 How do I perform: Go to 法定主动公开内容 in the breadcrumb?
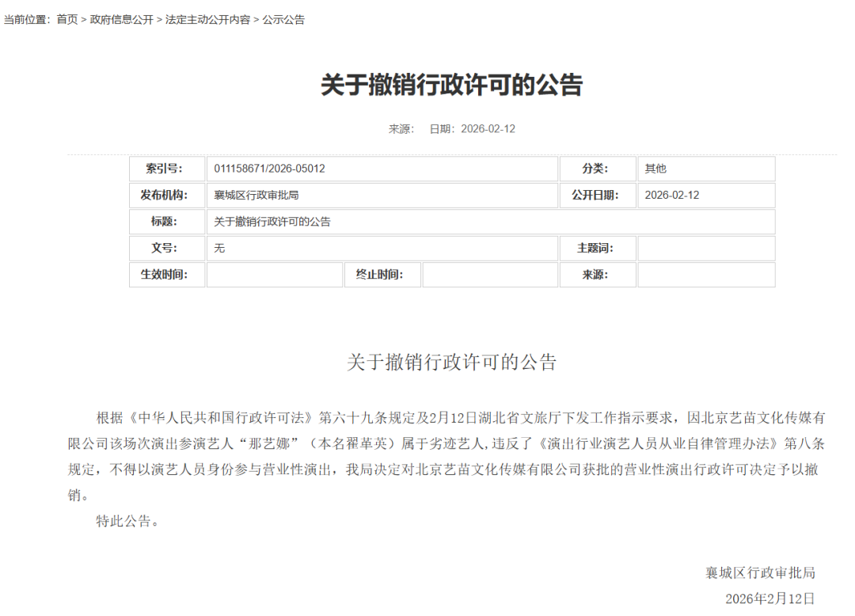click(207, 20)
